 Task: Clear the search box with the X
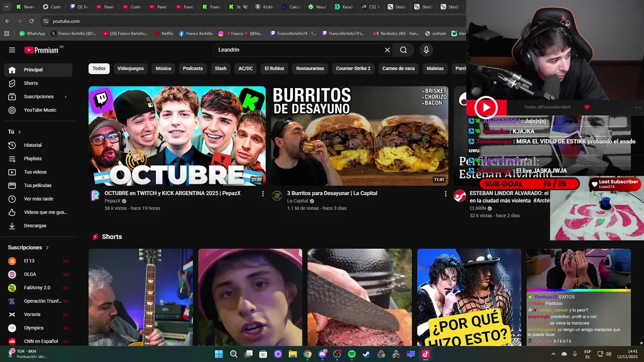point(387,50)
